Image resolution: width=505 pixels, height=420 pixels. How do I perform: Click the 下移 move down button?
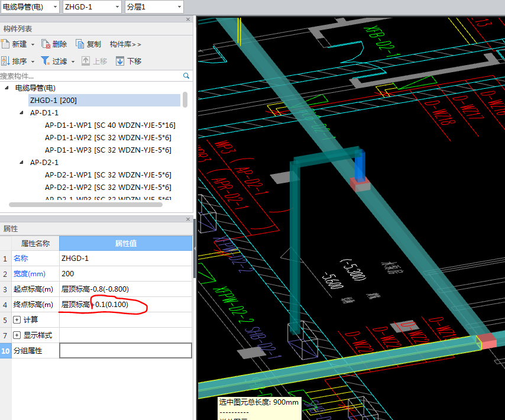click(128, 61)
